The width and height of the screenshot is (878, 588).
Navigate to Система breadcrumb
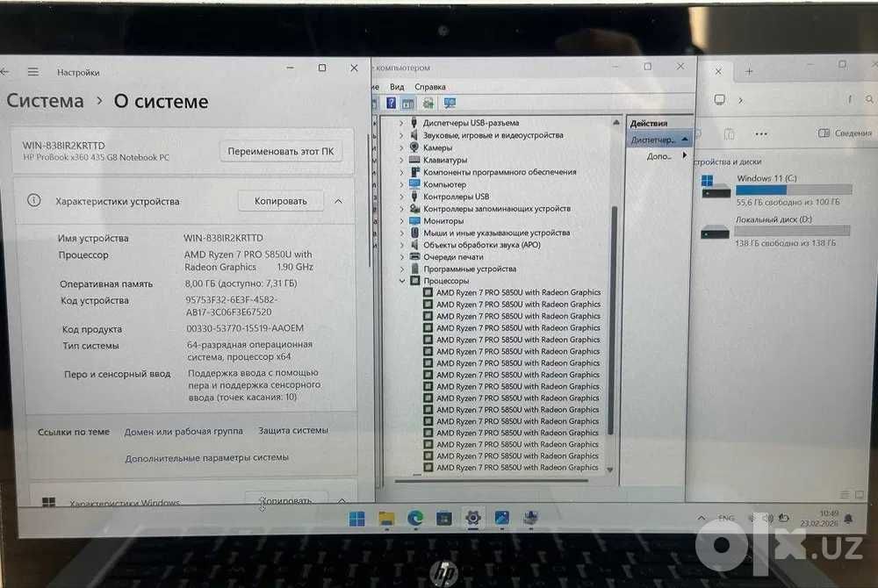point(45,101)
